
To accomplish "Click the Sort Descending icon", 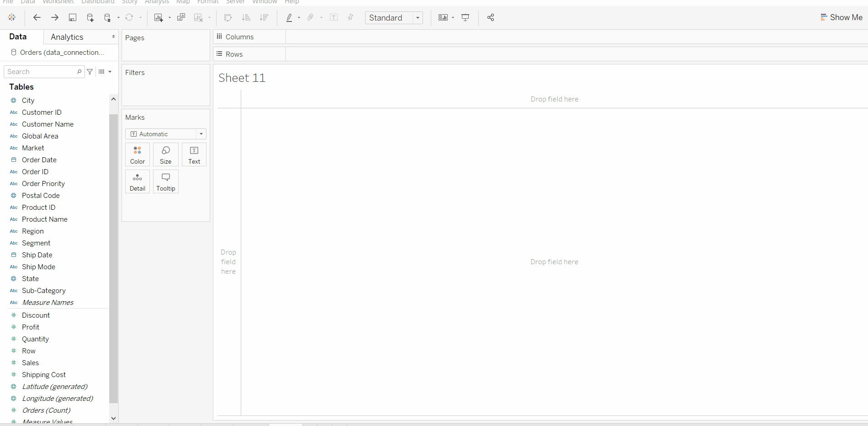I will pos(264,17).
